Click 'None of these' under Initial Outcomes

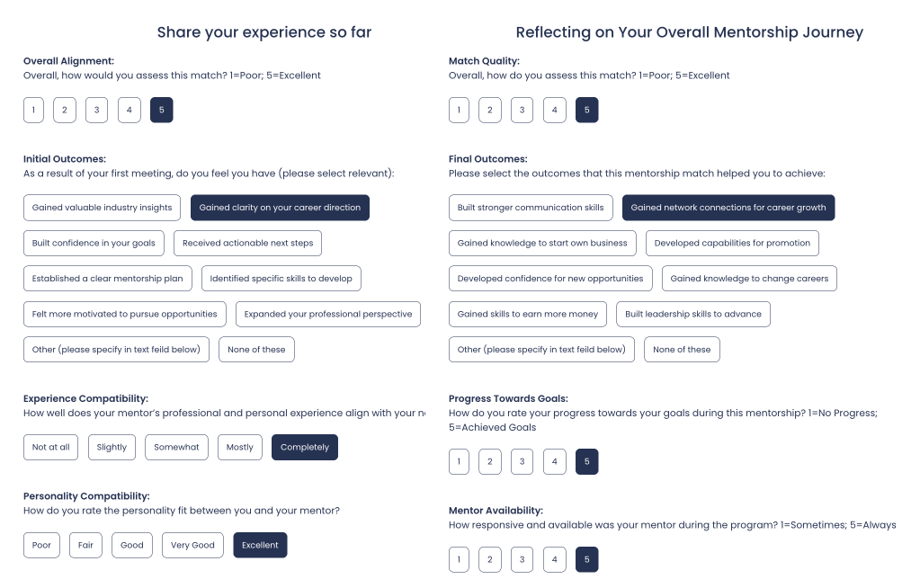(256, 350)
